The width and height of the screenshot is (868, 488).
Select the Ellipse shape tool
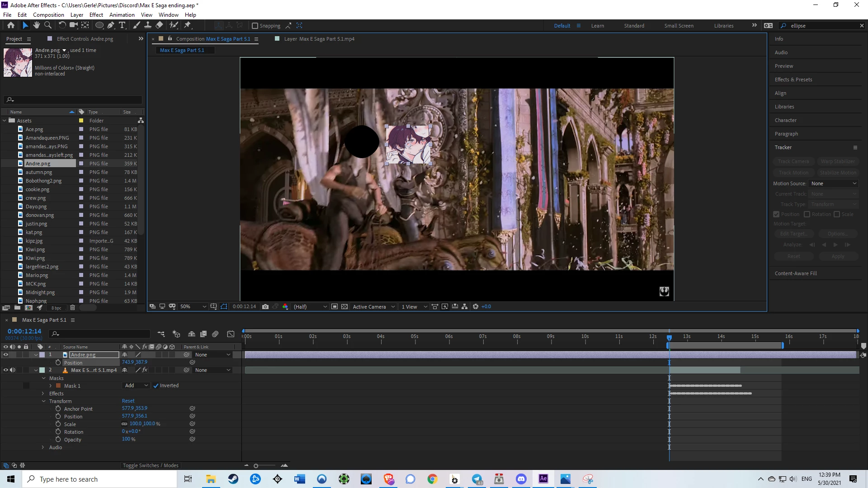(x=99, y=25)
